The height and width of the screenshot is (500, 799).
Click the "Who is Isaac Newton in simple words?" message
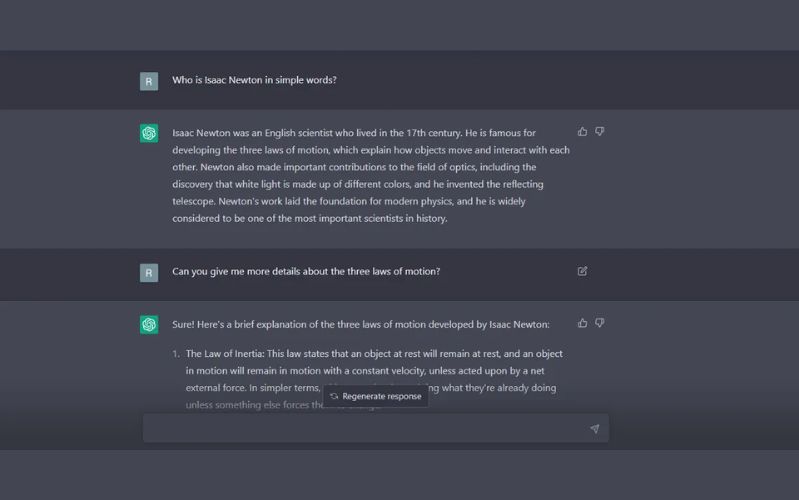point(254,80)
